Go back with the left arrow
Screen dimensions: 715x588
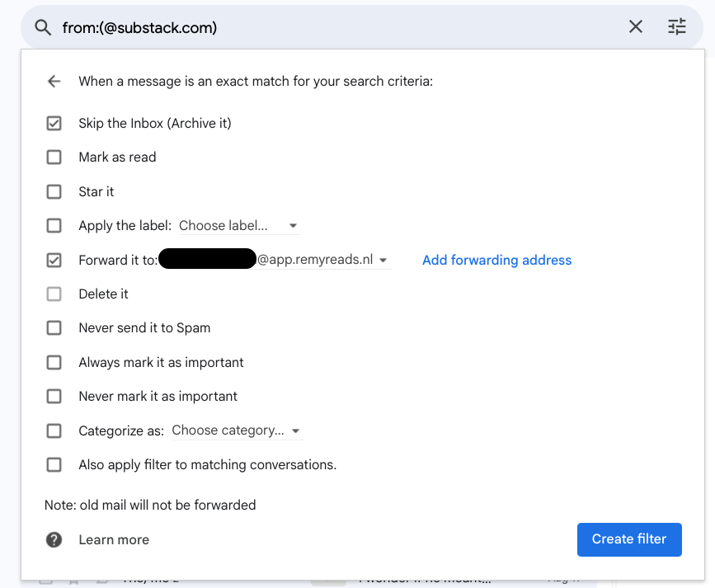click(54, 81)
